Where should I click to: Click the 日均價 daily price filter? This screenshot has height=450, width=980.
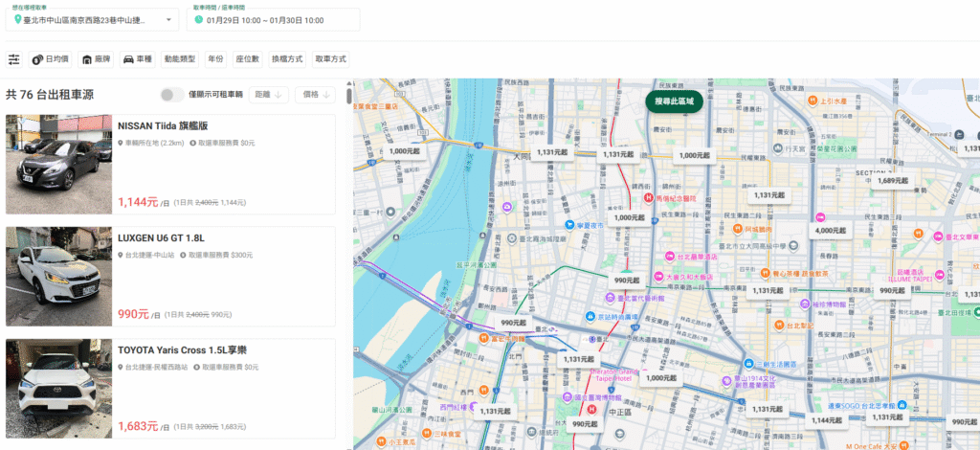click(50, 59)
